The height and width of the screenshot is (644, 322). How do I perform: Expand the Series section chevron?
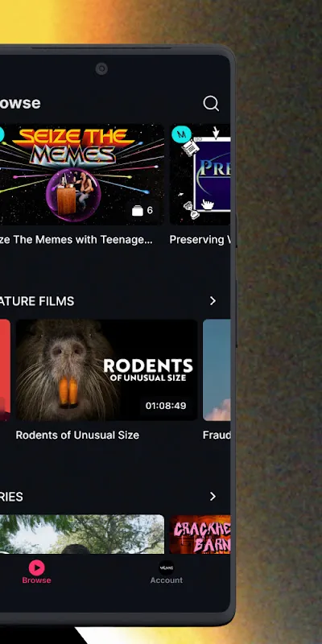pyautogui.click(x=213, y=497)
